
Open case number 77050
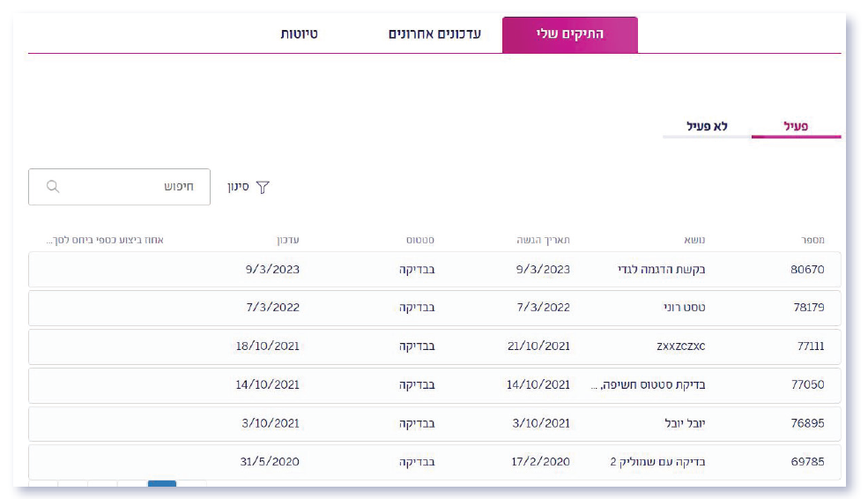pyautogui.click(x=806, y=385)
